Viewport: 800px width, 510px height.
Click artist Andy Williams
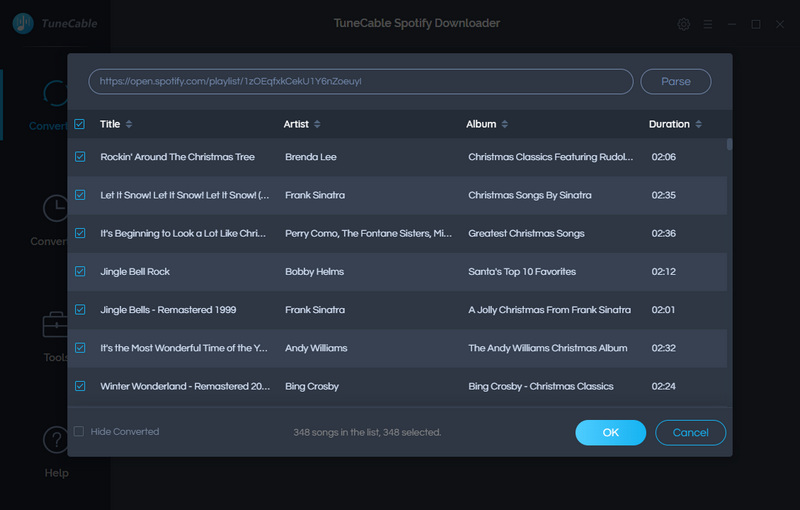316,348
